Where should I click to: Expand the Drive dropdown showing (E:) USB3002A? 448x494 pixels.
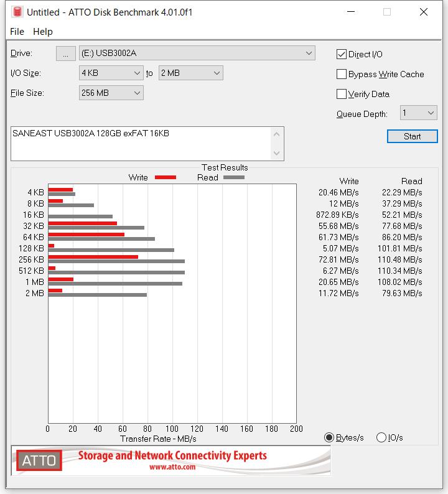(x=197, y=54)
